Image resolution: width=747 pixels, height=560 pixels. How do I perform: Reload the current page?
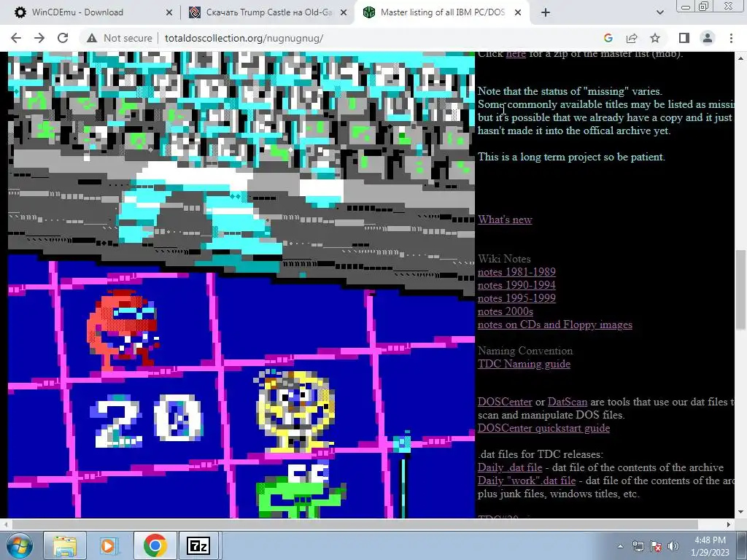click(x=63, y=38)
